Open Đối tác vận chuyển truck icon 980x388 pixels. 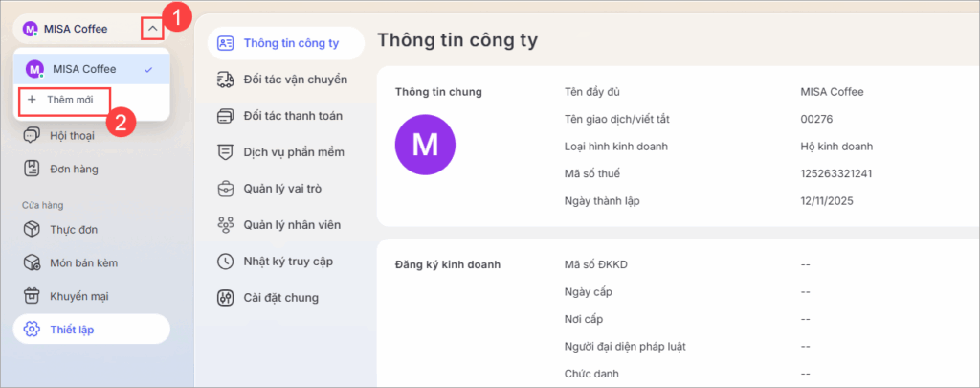point(226,79)
